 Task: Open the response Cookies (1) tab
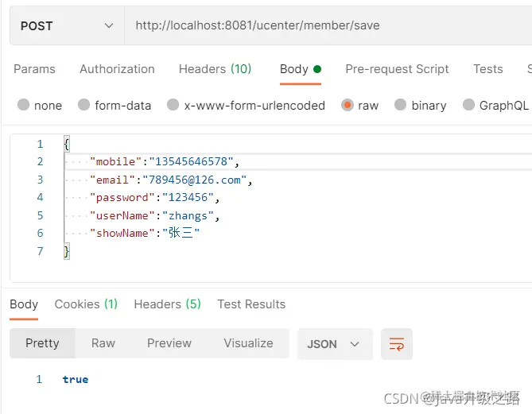pos(86,304)
